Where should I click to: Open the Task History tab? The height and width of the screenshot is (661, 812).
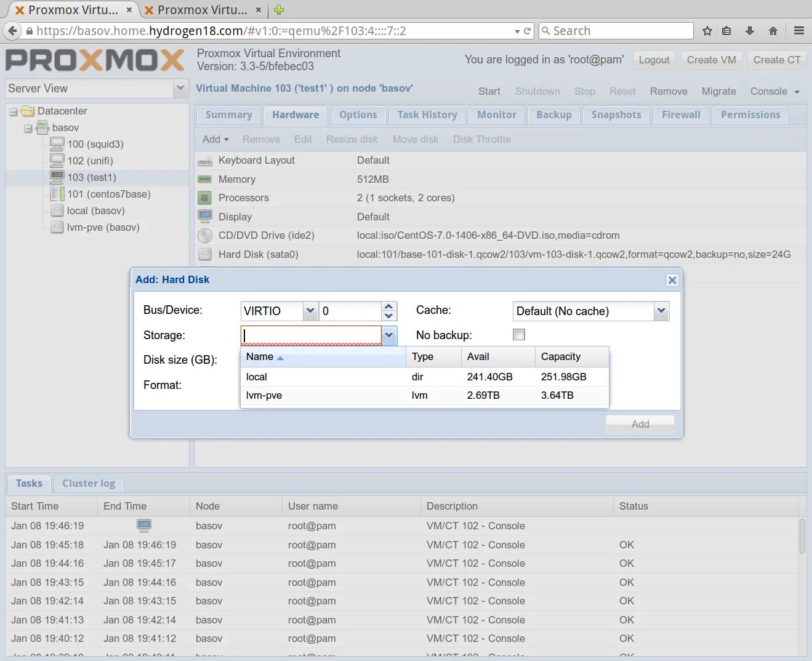tap(427, 115)
